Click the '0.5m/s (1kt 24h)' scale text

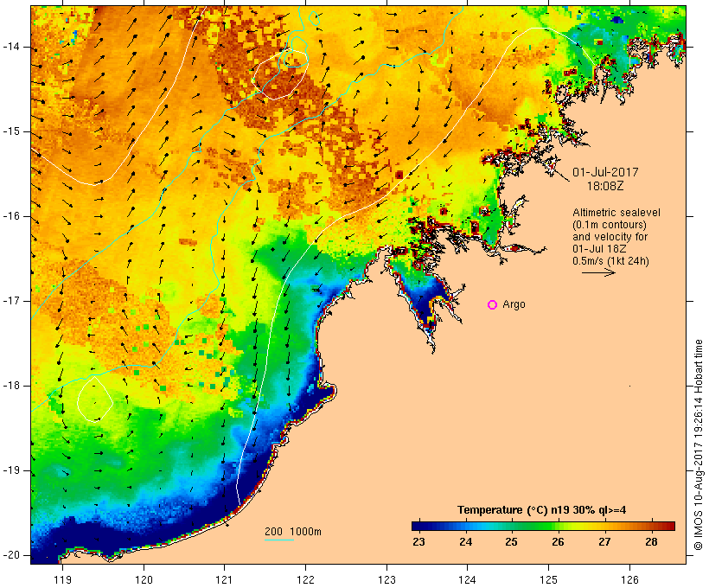[610, 261]
